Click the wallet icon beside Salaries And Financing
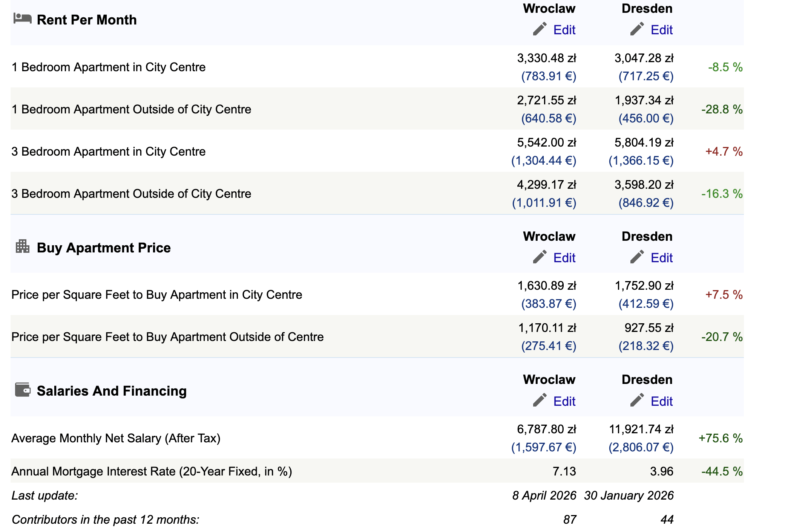This screenshot has height=532, width=785. tap(23, 390)
